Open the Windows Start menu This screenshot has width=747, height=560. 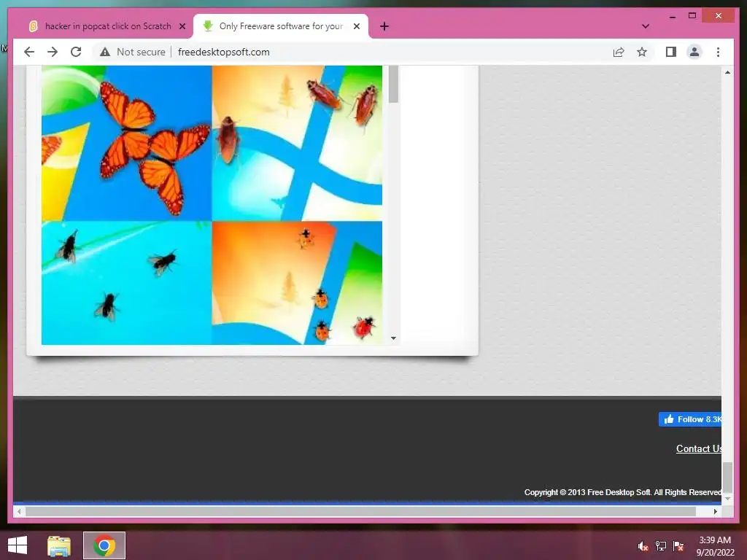pos(18,545)
